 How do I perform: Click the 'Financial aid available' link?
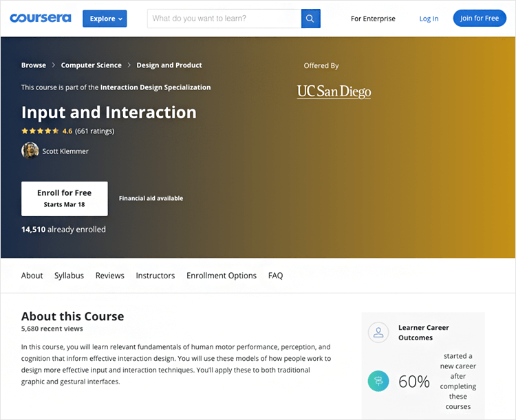coord(151,198)
